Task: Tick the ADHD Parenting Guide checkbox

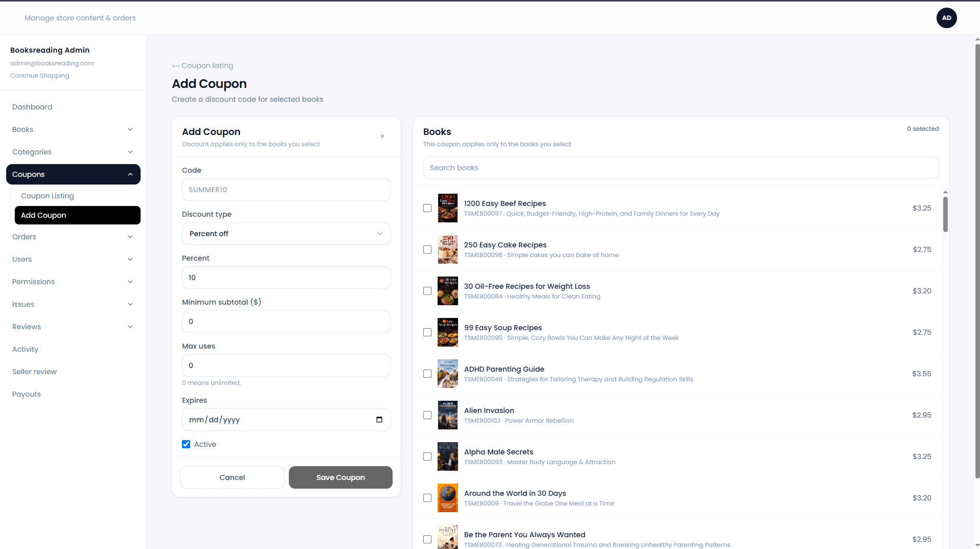Action: (427, 374)
